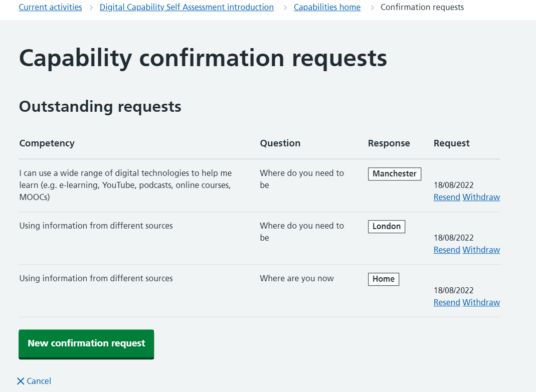536x392 pixels.
Task: Withdraw the London response request
Action: (481, 250)
